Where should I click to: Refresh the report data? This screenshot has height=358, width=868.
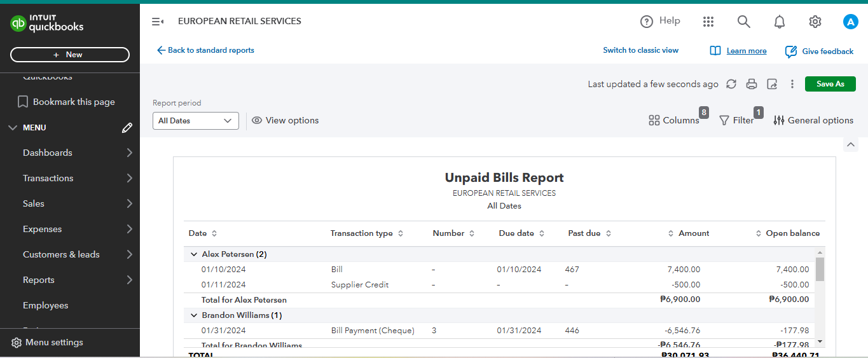point(731,84)
